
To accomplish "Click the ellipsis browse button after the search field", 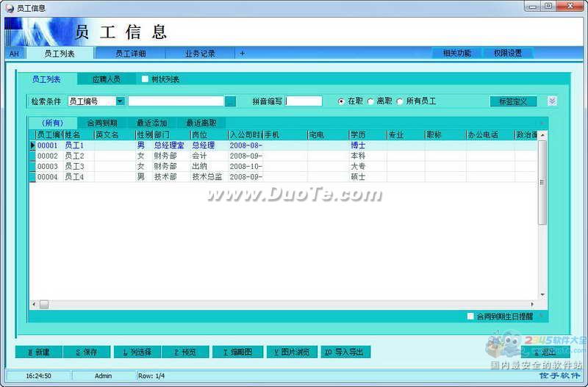I will (x=230, y=101).
